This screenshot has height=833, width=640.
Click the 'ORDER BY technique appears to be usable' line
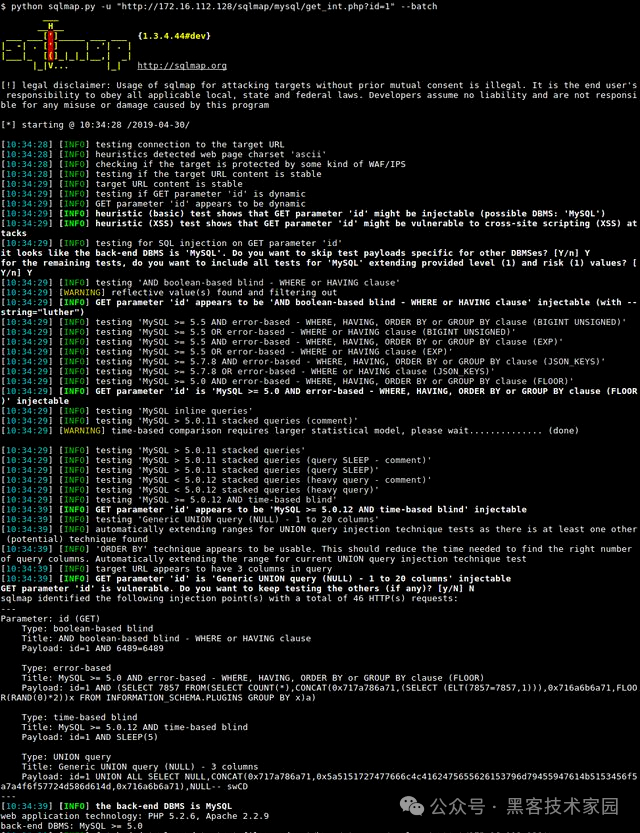tap(317, 554)
